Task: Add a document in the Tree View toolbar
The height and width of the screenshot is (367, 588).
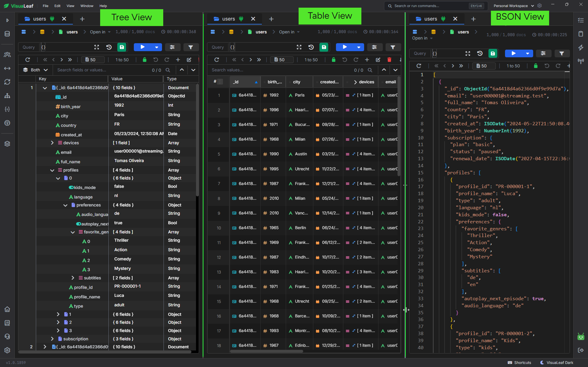Action: tap(178, 60)
